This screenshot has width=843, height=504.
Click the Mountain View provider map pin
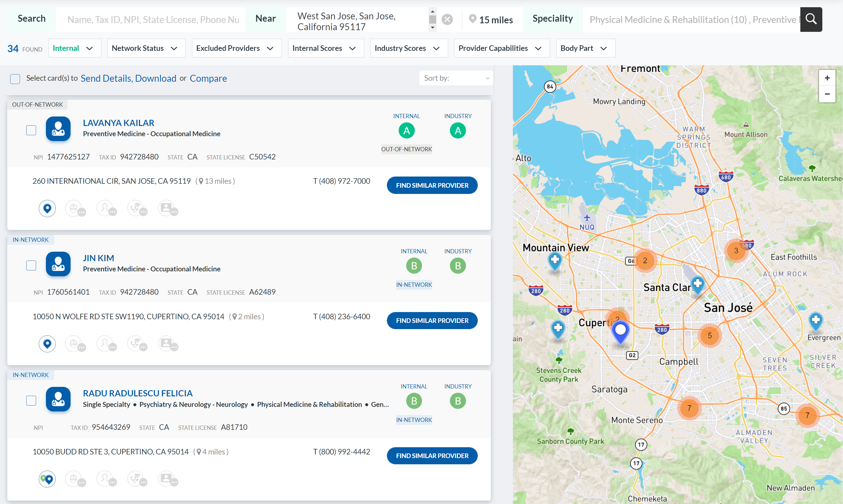click(x=555, y=261)
